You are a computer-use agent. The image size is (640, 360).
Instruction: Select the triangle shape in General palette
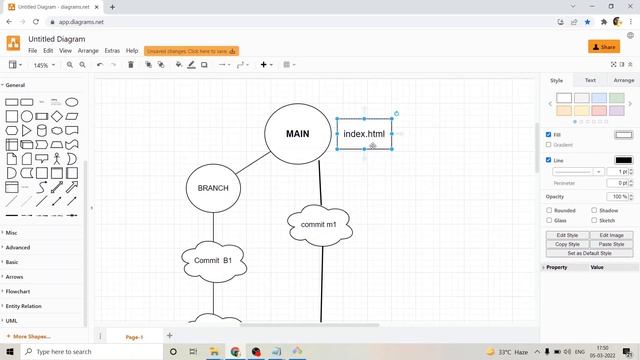click(27, 131)
